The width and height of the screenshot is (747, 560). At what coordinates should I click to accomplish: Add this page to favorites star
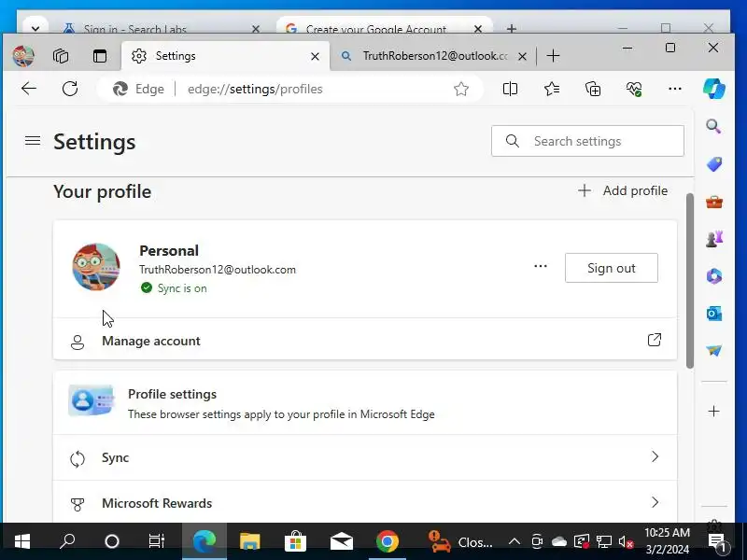(460, 89)
